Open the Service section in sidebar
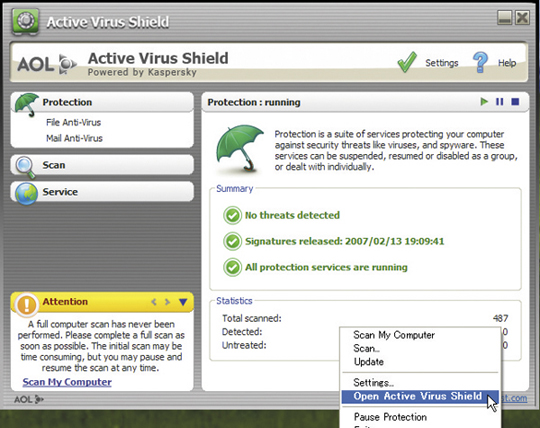This screenshot has height=428, width=540. (102, 192)
